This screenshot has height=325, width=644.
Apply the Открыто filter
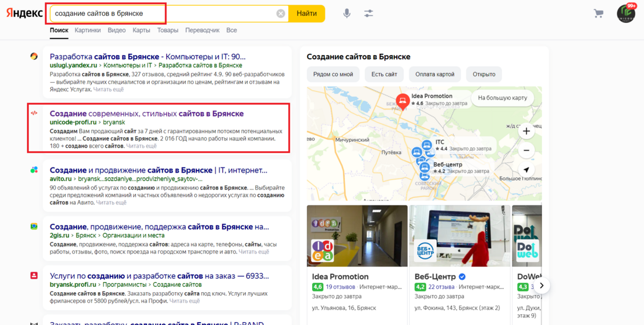coord(484,74)
